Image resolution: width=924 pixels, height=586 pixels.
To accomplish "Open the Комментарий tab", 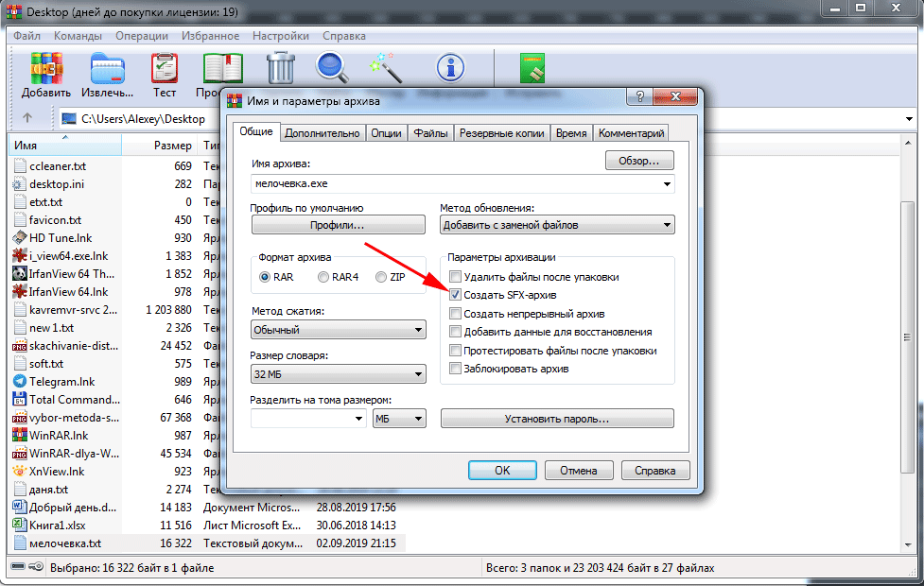I will tap(631, 133).
